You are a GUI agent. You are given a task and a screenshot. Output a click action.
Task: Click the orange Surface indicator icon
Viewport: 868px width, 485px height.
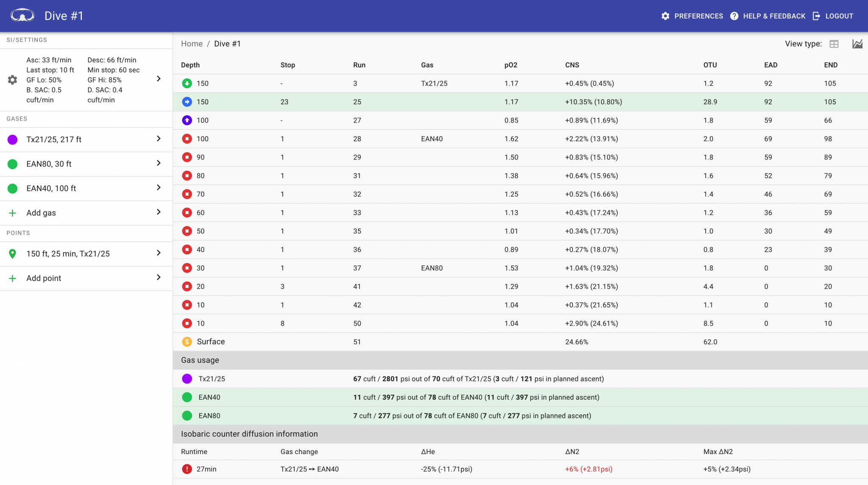coord(187,341)
